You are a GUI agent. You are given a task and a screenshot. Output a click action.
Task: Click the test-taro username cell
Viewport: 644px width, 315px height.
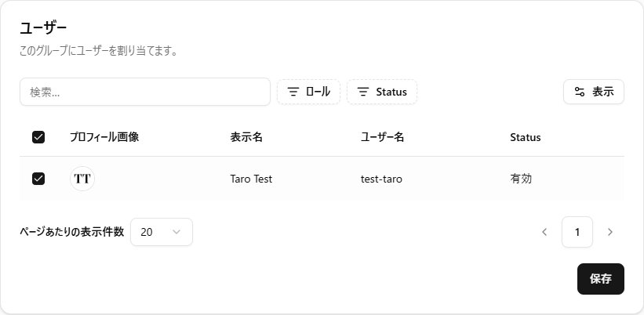tap(381, 179)
